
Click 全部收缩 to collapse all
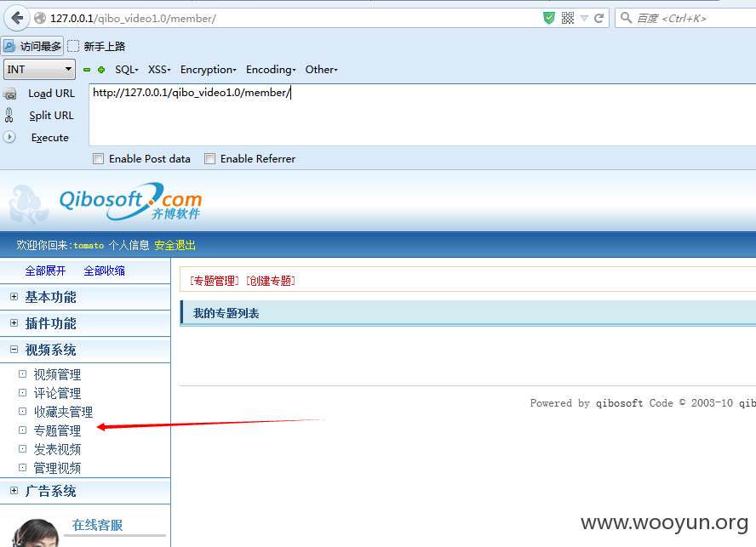coord(104,271)
